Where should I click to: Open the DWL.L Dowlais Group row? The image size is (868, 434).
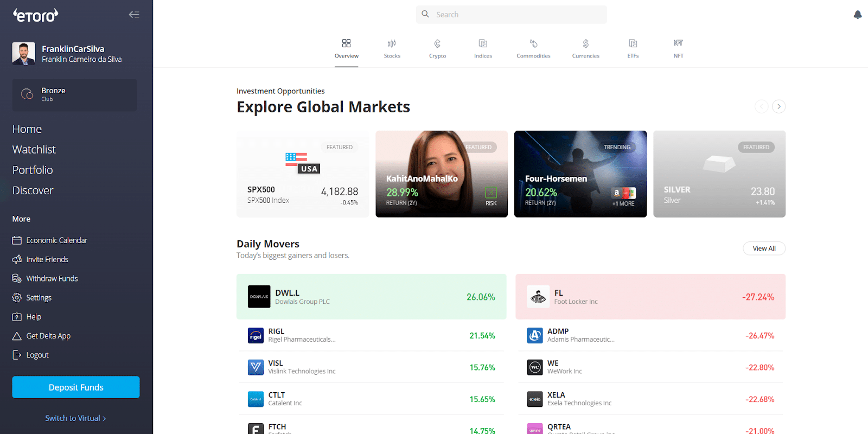coord(372,297)
